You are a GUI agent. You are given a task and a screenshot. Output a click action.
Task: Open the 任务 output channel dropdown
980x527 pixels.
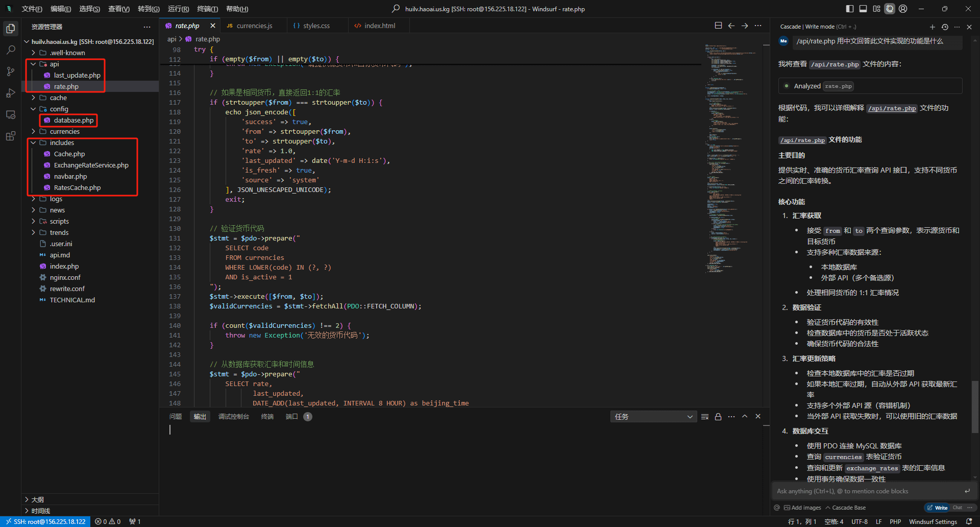(x=653, y=417)
